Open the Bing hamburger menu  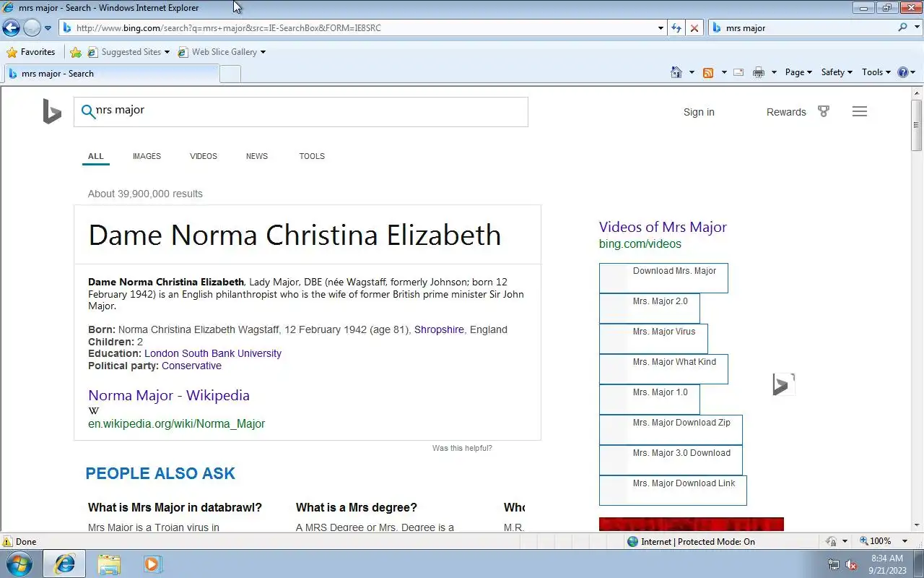[859, 111]
